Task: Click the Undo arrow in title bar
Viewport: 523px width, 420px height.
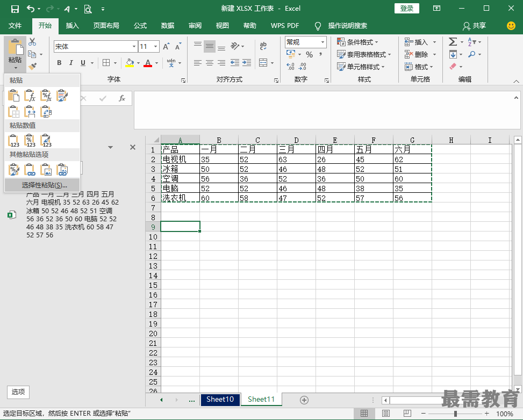Action: tap(30, 9)
